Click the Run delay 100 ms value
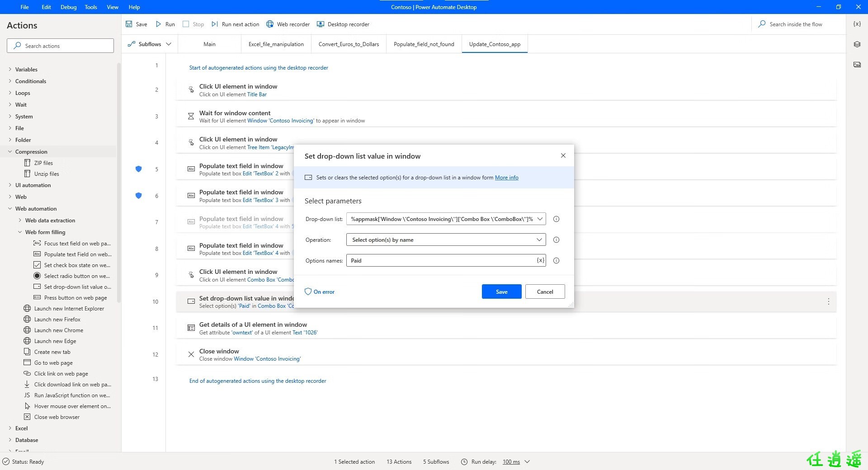 pyautogui.click(x=511, y=462)
